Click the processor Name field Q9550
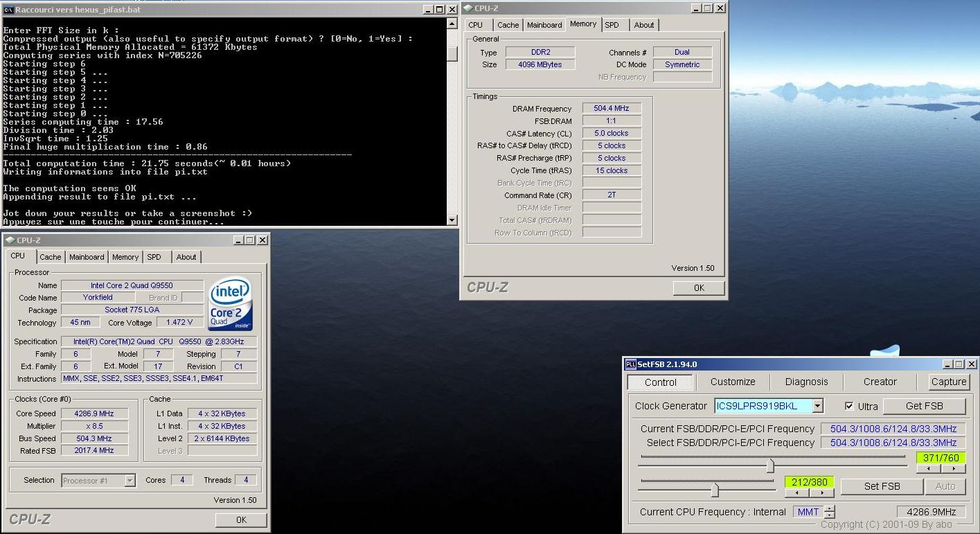The height and width of the screenshot is (534, 980). coord(132,285)
